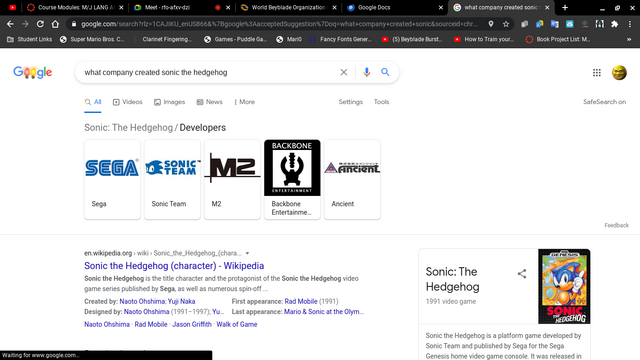The width and height of the screenshot is (640, 360).
Task: Select the M2 developer card
Action: click(x=232, y=179)
